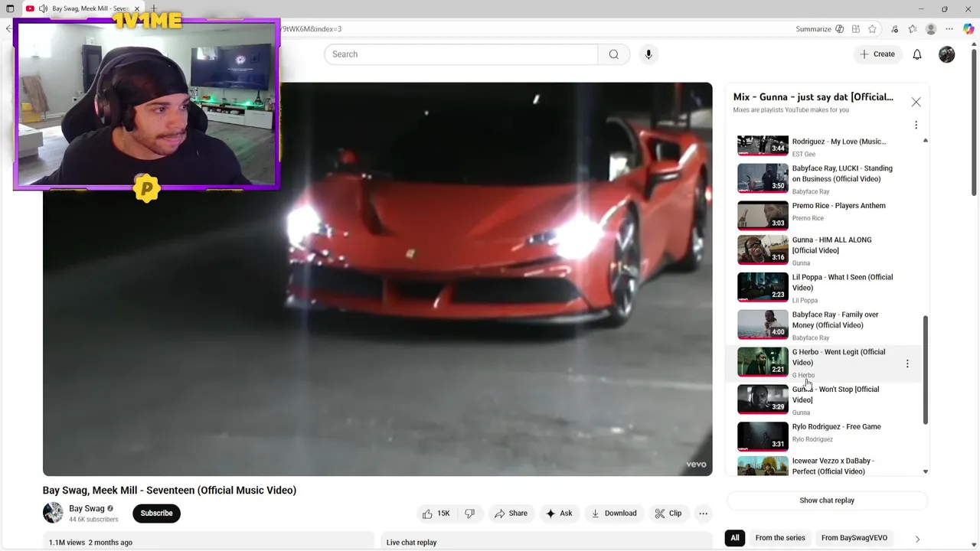The image size is (980, 551).
Task: Open Rylo Rodriguez Free Game title
Action: [836, 427]
